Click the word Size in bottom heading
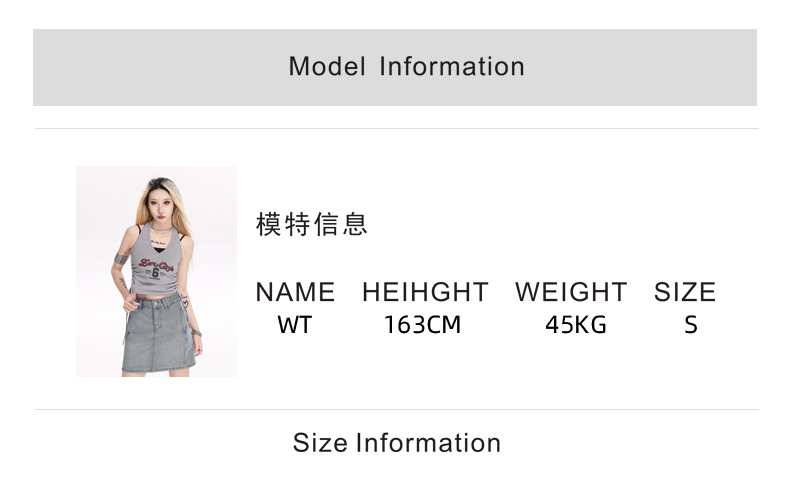Viewport: 790px width, 500px height. pos(320,443)
